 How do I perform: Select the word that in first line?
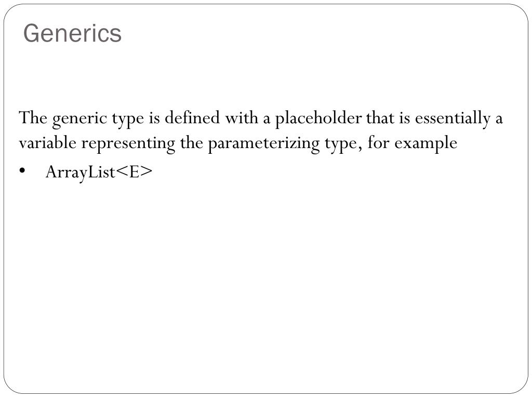380,117
